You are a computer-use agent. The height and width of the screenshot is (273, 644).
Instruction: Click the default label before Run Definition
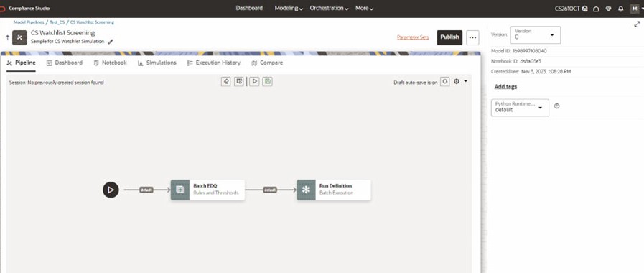pyautogui.click(x=269, y=190)
